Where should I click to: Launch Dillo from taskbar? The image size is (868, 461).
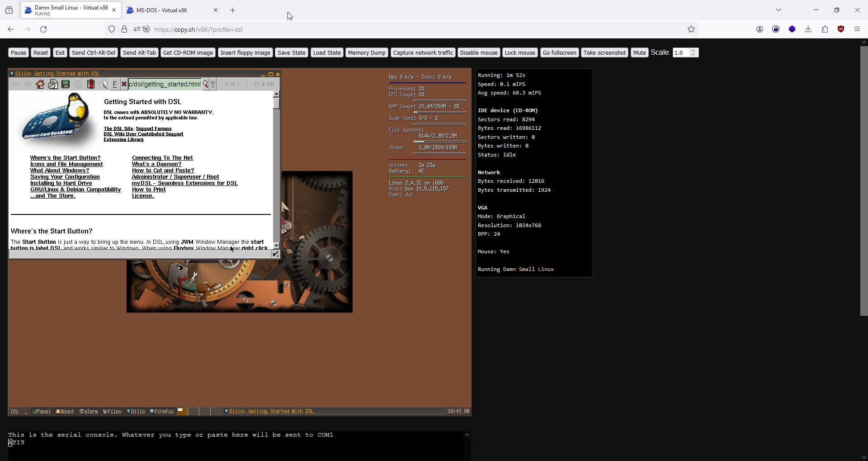136,411
